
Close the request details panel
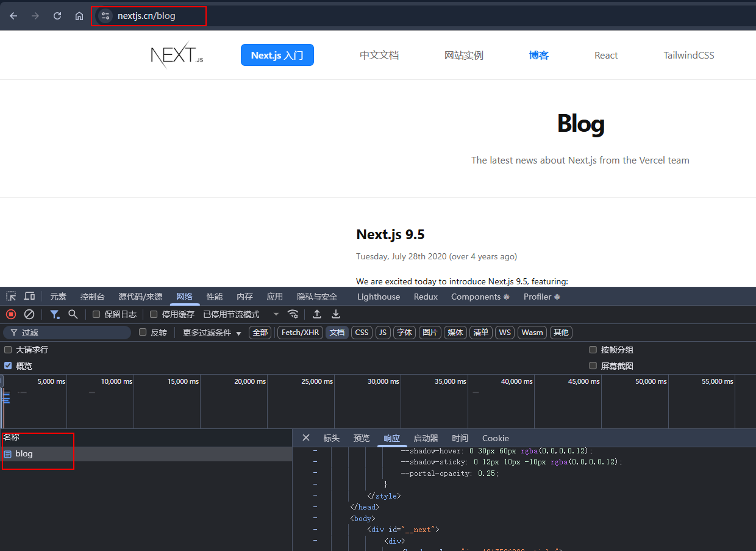tap(306, 438)
